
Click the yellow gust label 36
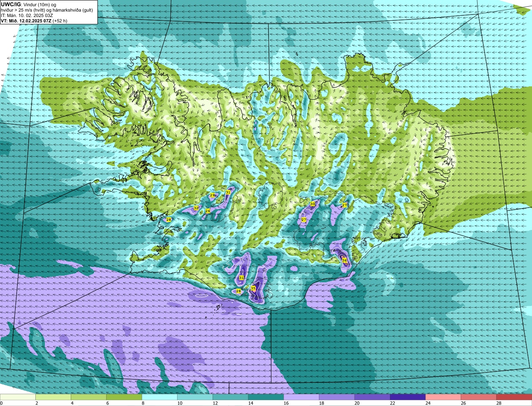(x=345, y=260)
